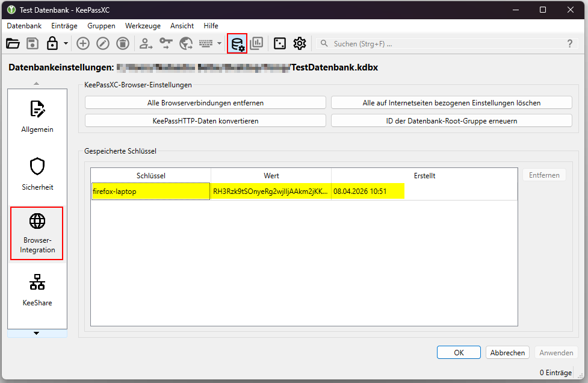Confirm settings with OK button
This screenshot has height=383, width=588.
[459, 353]
